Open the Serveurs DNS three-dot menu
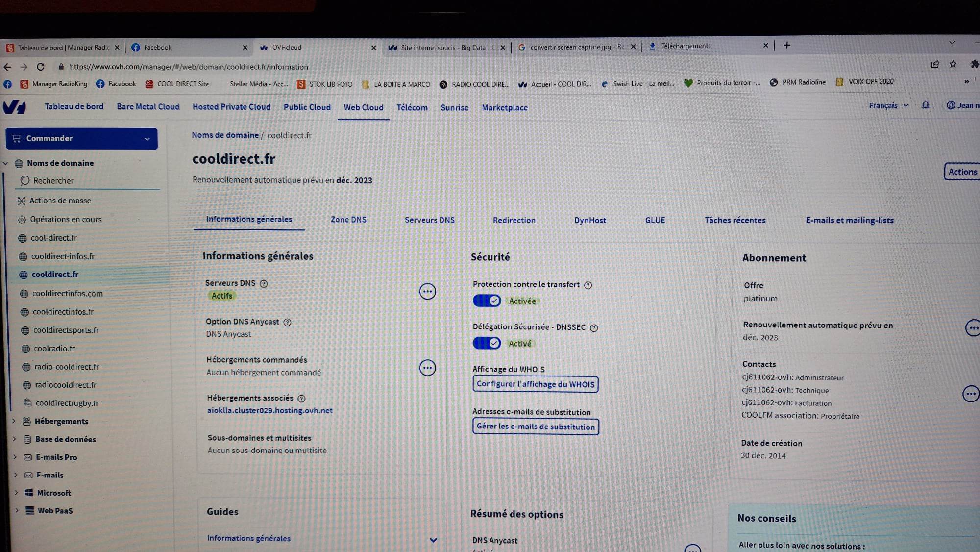Image resolution: width=980 pixels, height=552 pixels. [x=427, y=292]
